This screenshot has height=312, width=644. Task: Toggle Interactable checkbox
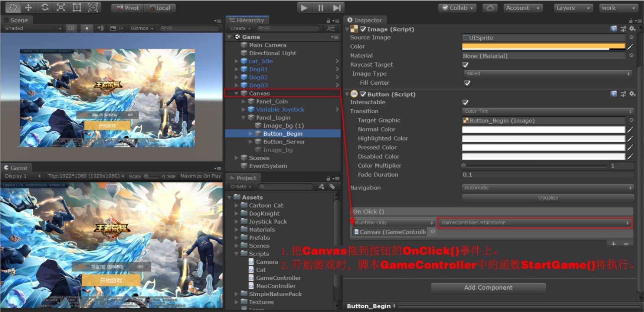point(465,103)
